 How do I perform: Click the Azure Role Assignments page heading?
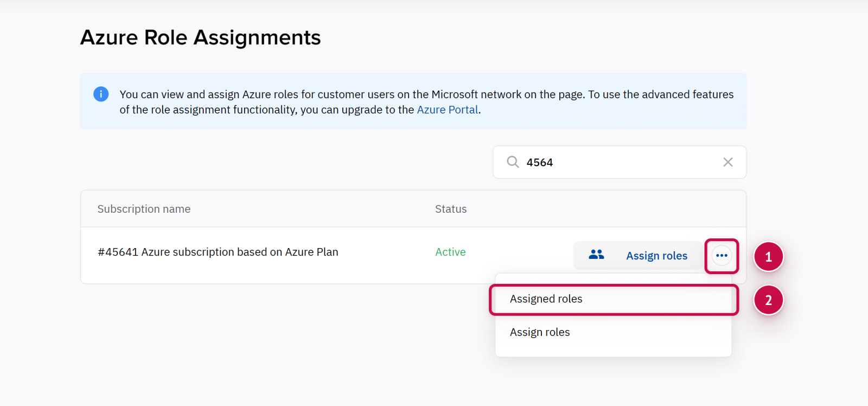(200, 37)
